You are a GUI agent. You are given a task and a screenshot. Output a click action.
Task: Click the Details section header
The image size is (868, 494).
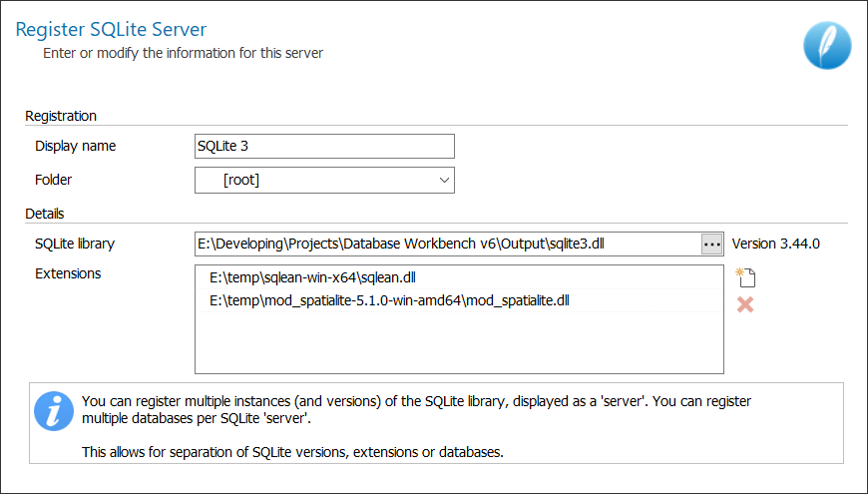click(x=45, y=214)
